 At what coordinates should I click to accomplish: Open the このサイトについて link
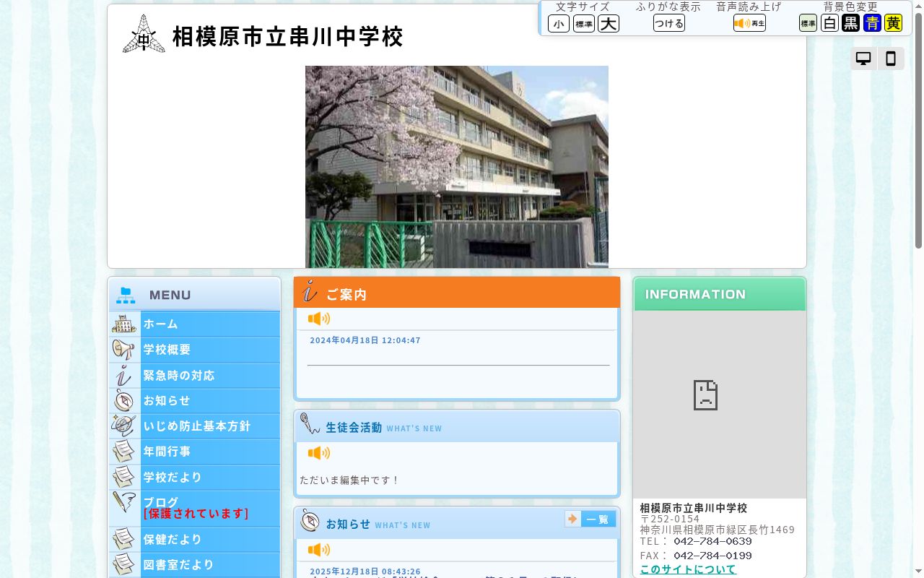click(688, 569)
